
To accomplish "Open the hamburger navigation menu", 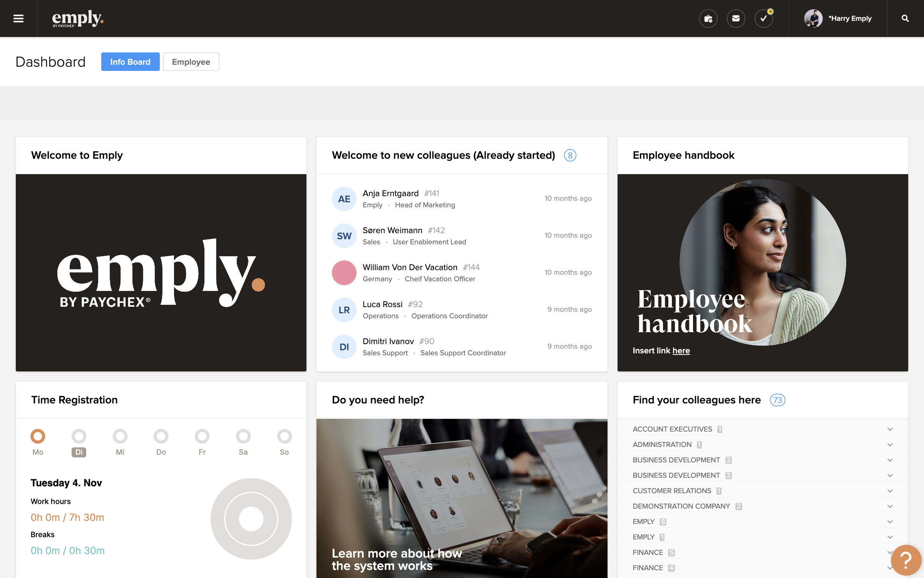I will (x=18, y=18).
